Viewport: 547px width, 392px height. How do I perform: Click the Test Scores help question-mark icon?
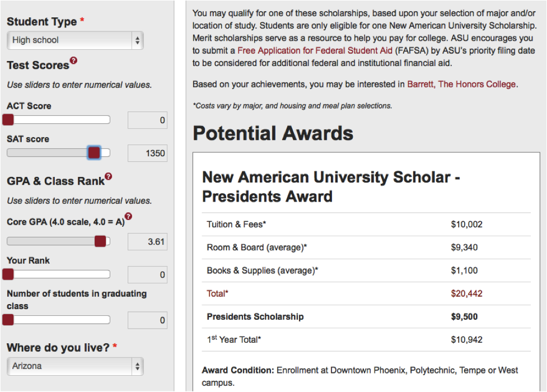(73, 60)
